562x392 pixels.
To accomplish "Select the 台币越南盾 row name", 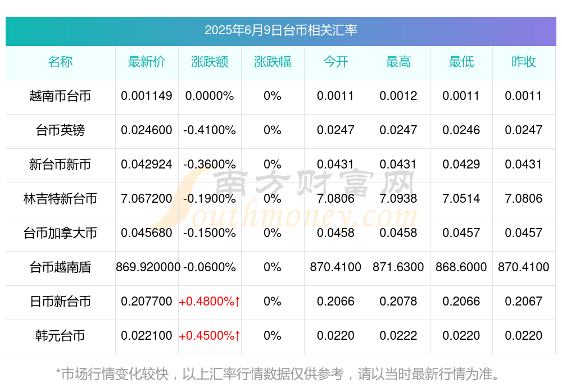I will pyautogui.click(x=60, y=267).
